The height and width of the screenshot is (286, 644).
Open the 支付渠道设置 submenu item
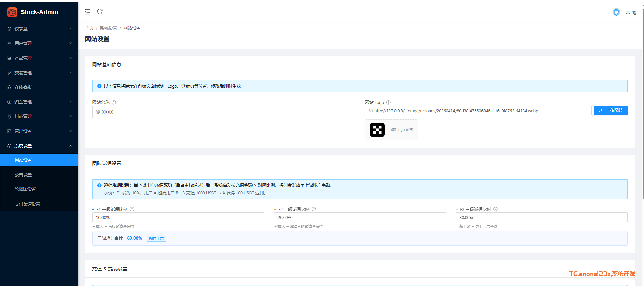tap(27, 204)
